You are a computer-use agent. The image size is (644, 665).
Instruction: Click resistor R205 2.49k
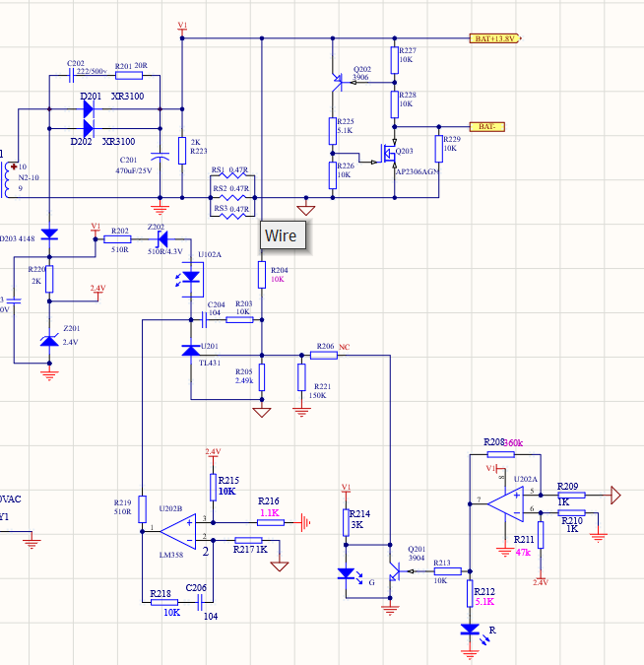262,377
